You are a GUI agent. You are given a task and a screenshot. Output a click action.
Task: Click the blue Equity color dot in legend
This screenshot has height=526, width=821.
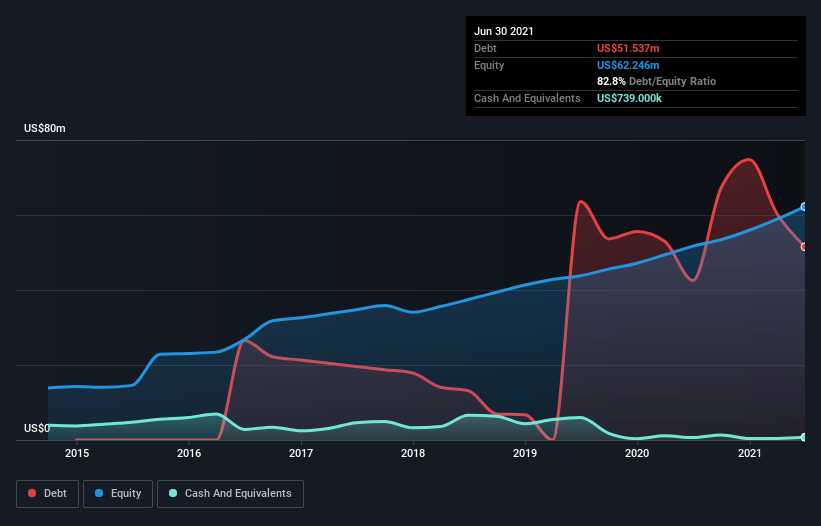point(99,493)
